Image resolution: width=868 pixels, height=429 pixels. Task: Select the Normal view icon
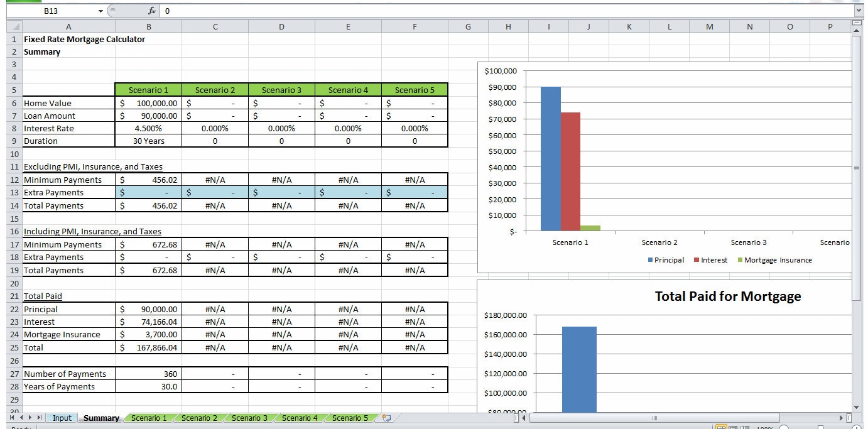(721, 426)
